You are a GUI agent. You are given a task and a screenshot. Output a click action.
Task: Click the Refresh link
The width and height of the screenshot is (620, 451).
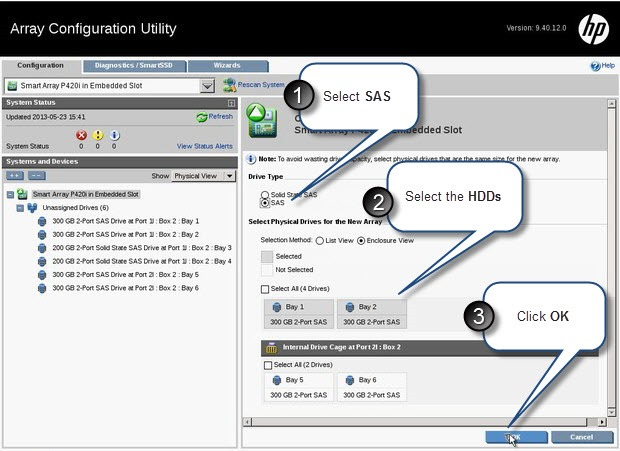221,117
